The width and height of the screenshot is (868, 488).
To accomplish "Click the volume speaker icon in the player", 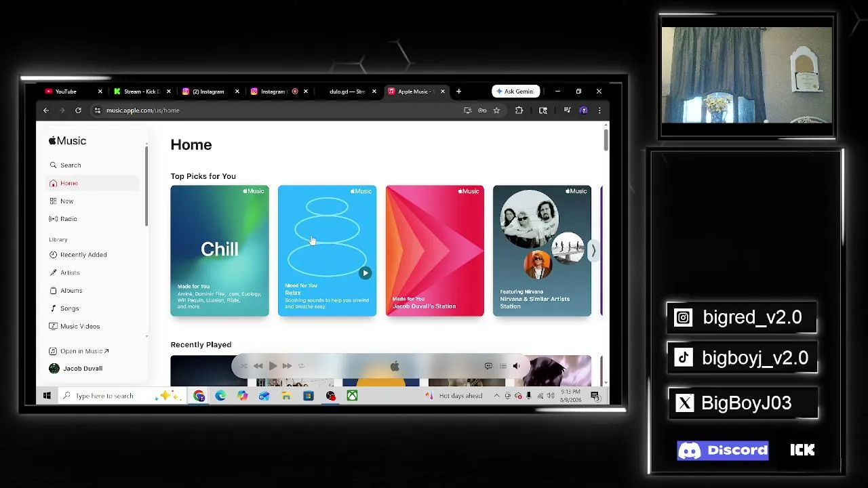I will [516, 366].
